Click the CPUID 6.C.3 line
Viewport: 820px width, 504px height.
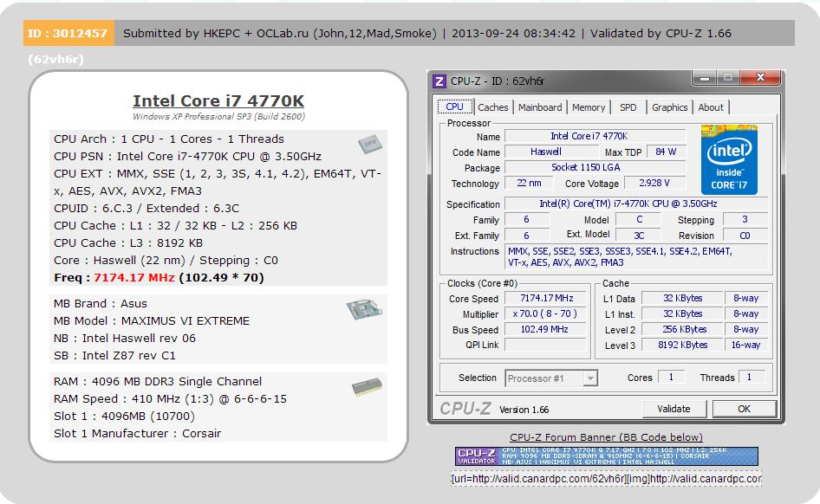coord(146,209)
